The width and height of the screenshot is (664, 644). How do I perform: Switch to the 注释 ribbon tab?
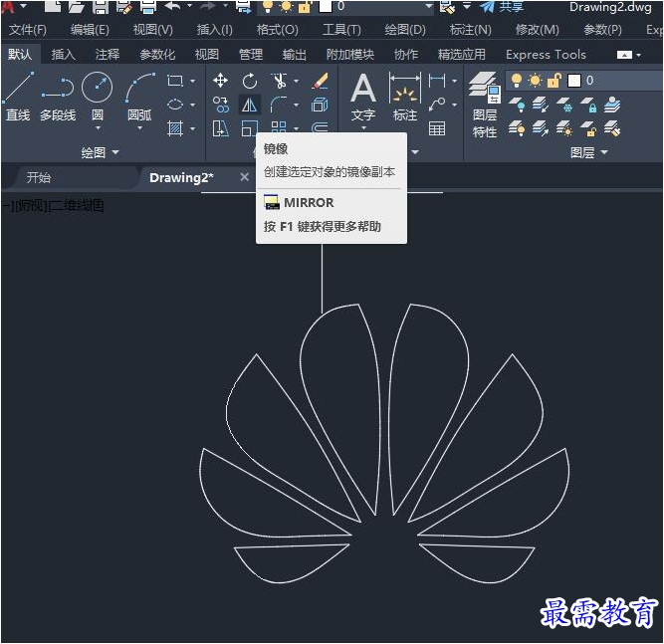tap(108, 54)
